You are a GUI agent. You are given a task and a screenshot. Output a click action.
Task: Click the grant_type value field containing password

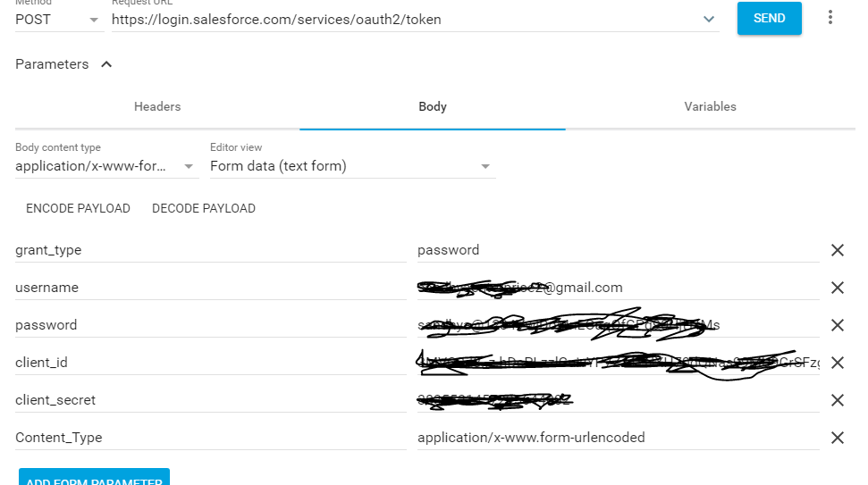tap(617, 250)
